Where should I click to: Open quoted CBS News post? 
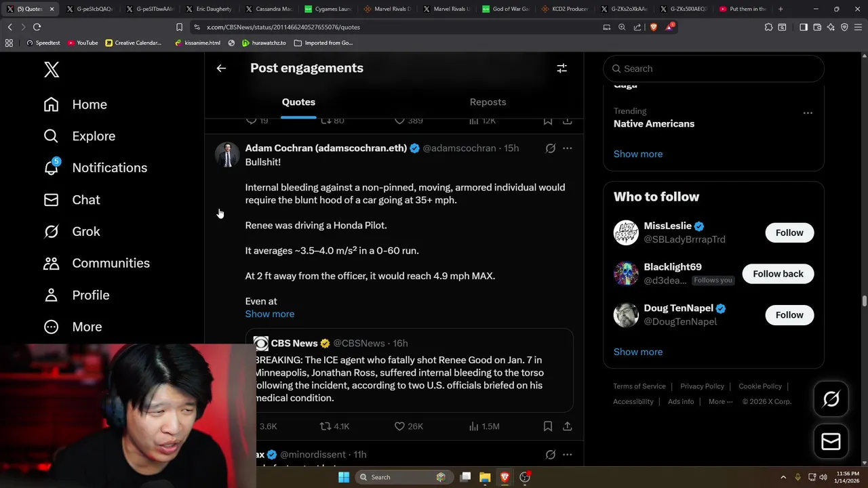pyautogui.click(x=410, y=371)
